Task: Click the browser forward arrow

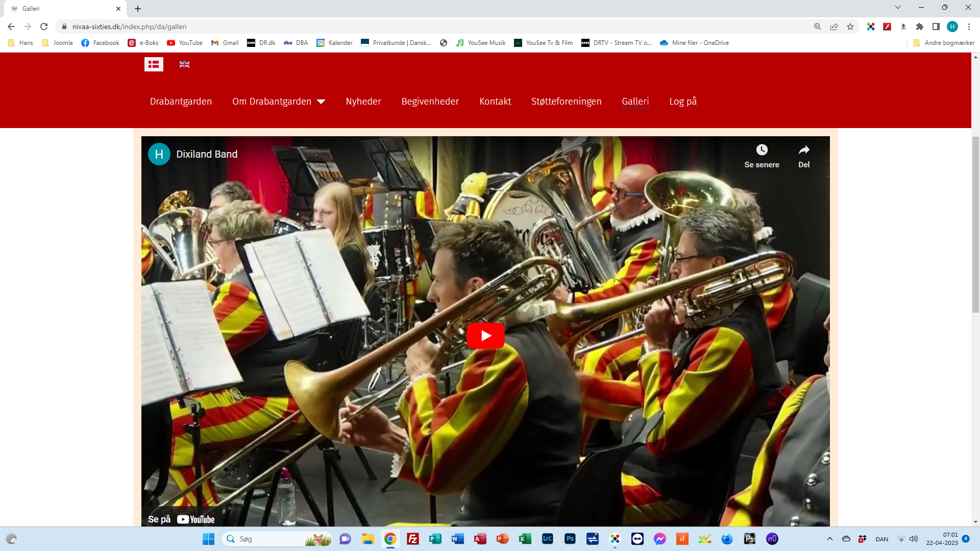Action: 28,27
